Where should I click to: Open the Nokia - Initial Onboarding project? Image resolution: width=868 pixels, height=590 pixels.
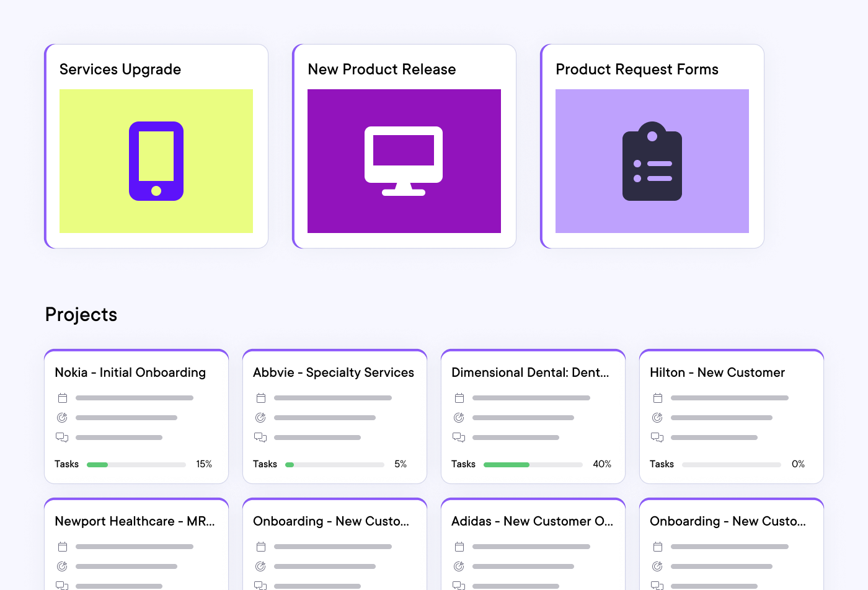[130, 372]
